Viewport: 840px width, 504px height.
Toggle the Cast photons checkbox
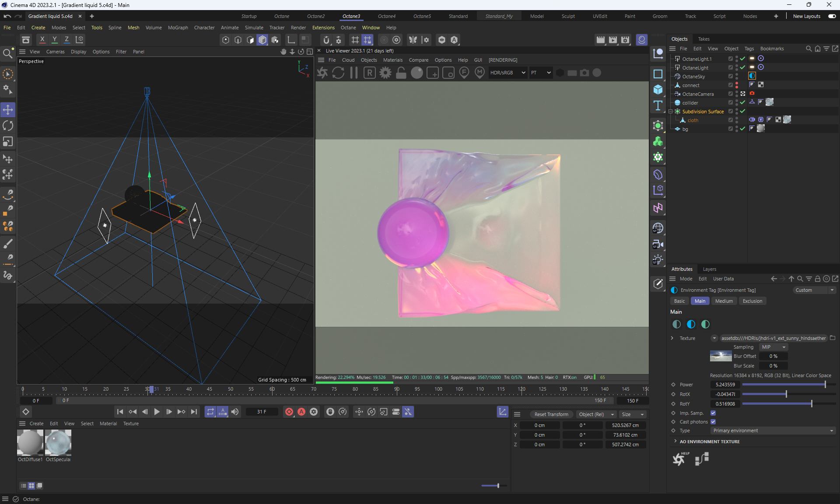click(x=713, y=422)
